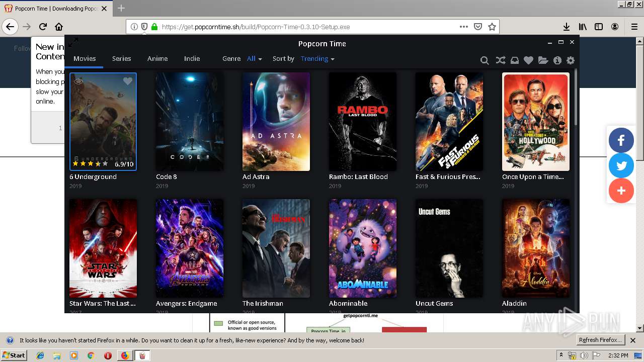Switch to the Movies tab
The width and height of the screenshot is (644, 362).
(x=85, y=59)
